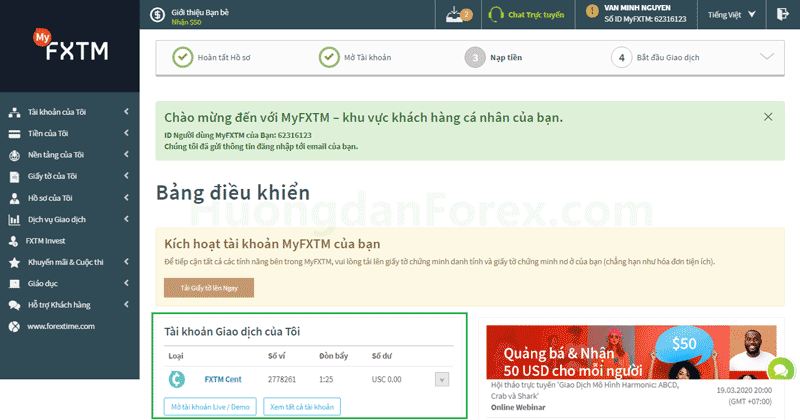The width and height of the screenshot is (800, 420).
Task: Expand Tài khoản của Tôi submenu arrow
Action: coord(126,111)
